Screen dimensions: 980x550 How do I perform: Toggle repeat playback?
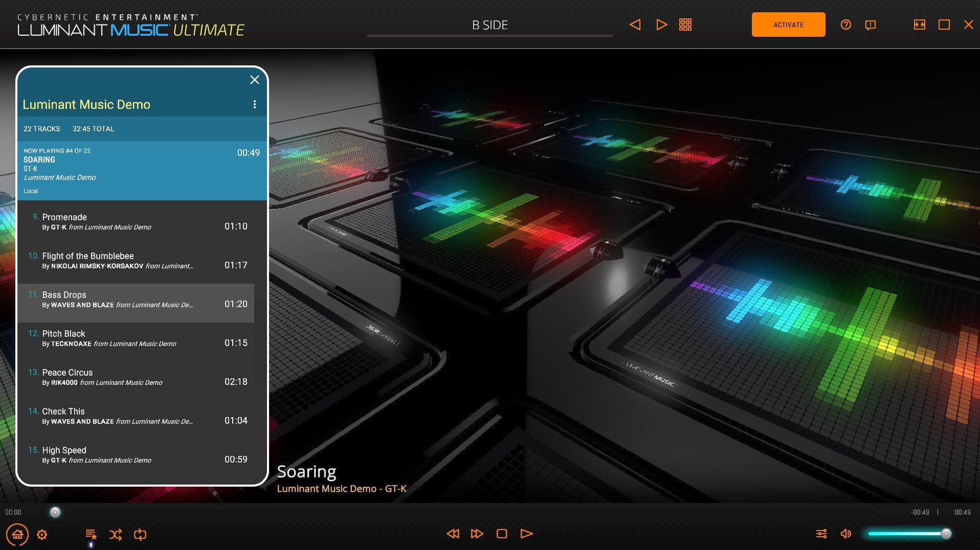tap(140, 535)
